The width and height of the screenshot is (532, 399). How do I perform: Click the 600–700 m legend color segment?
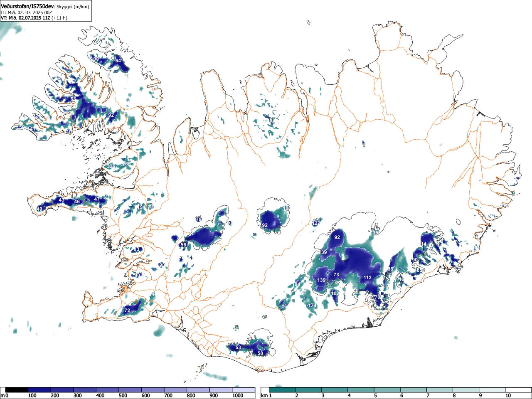[x=153, y=390]
